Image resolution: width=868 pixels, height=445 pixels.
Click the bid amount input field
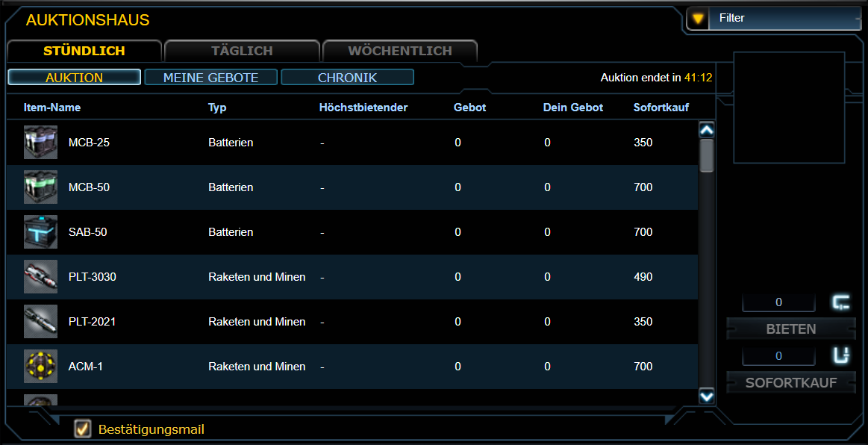click(x=778, y=302)
